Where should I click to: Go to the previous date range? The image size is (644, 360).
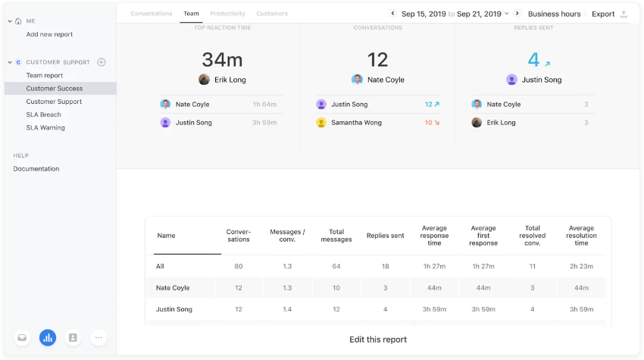(392, 14)
